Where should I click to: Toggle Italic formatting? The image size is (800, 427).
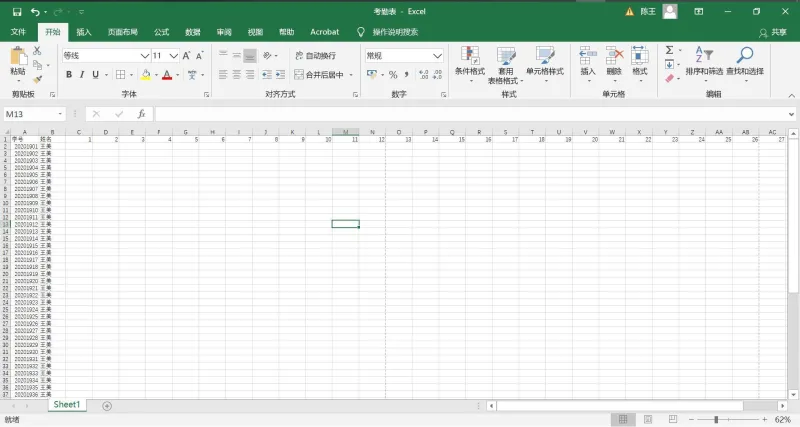(82, 74)
